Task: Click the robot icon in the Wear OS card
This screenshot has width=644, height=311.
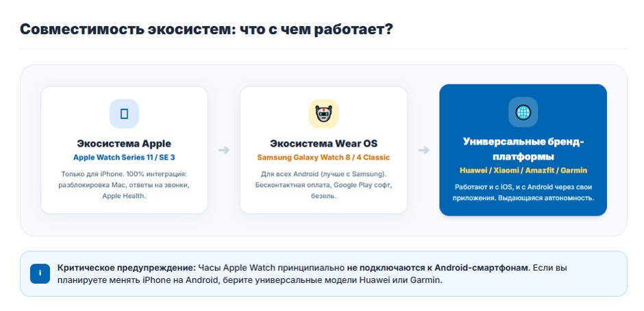Action: coord(323,114)
